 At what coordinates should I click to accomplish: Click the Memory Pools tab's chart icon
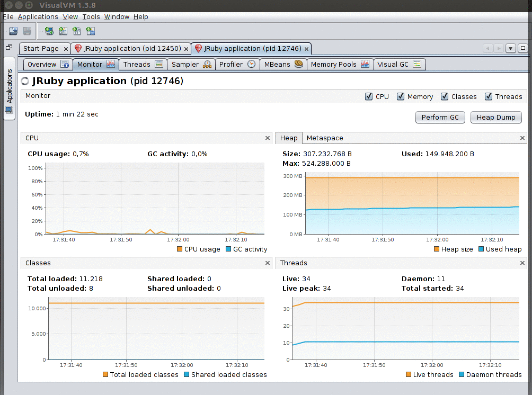click(x=365, y=64)
